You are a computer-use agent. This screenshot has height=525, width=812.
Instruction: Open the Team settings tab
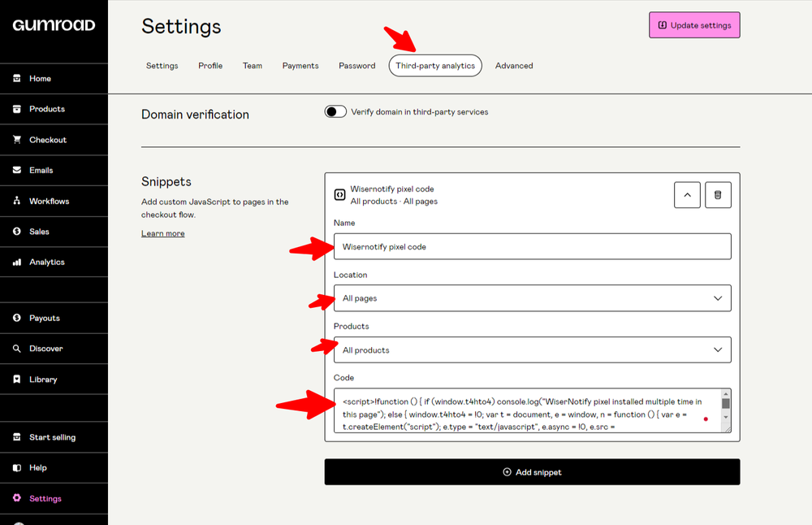253,66
